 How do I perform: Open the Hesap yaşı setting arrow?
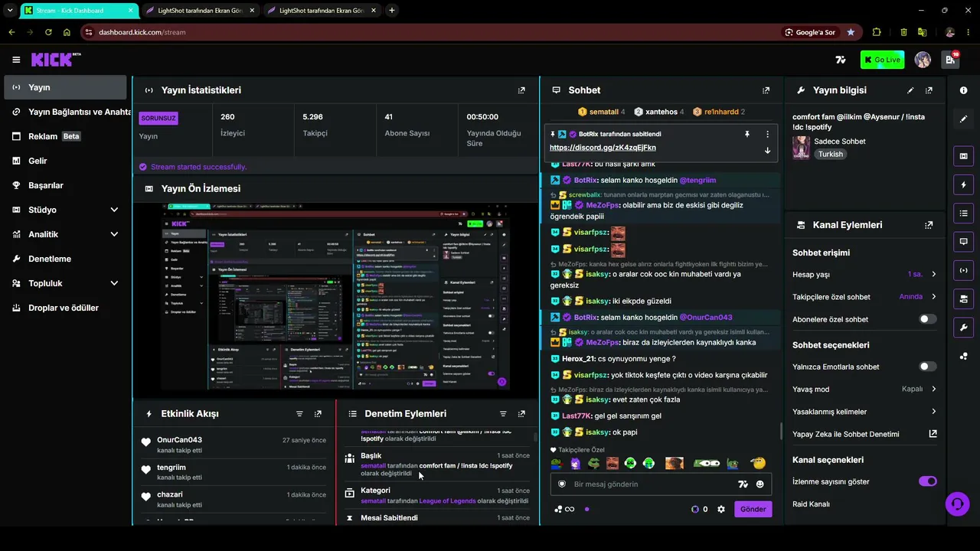tap(933, 274)
